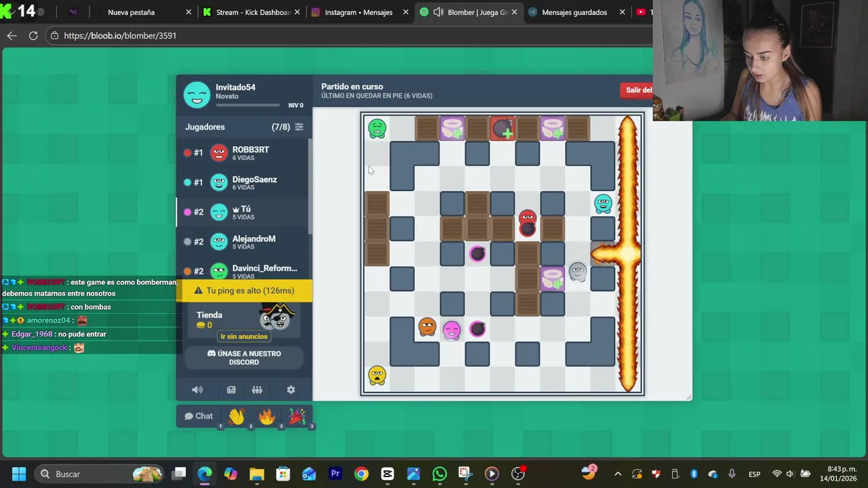This screenshot has height=488, width=868.
Task: Open File Explorer from the taskbar
Action: point(257,474)
